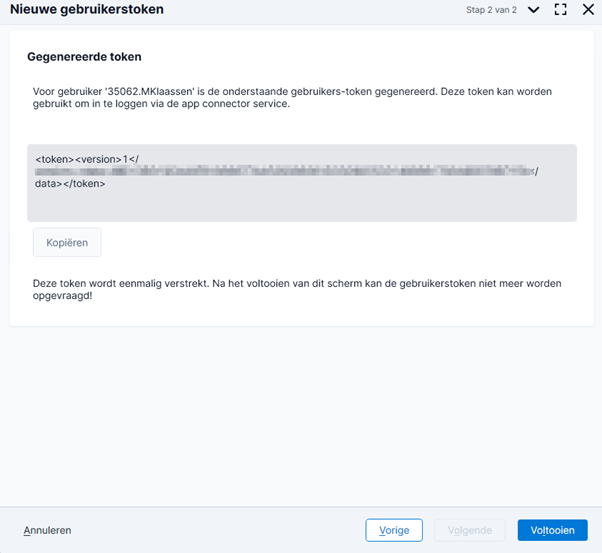Toggle fullscreen mode for the dialog
This screenshot has height=553, width=602.
[560, 10]
